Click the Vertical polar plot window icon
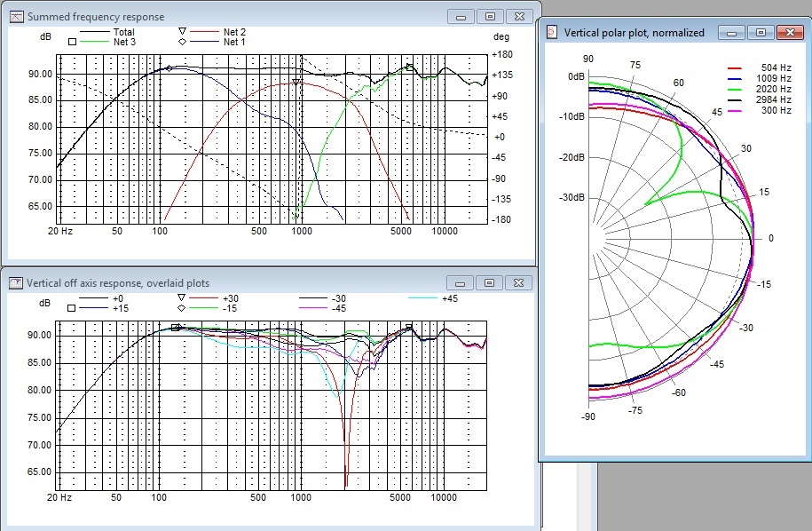 click(553, 33)
